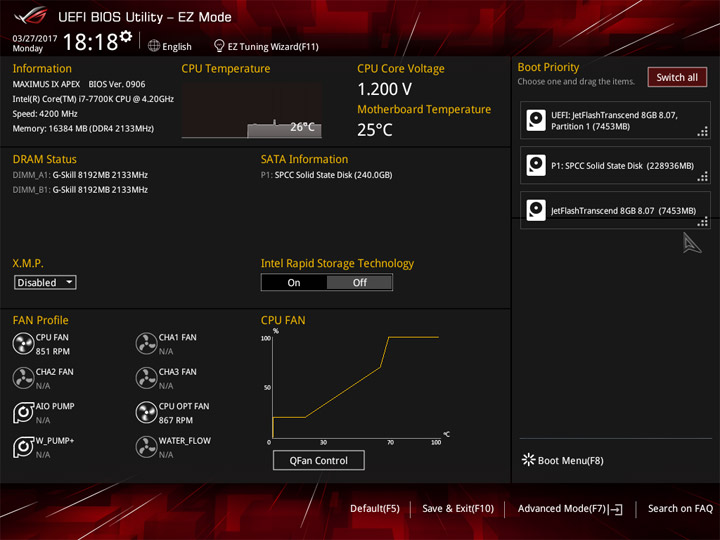Click the CPU FAN curve graph

pos(356,386)
